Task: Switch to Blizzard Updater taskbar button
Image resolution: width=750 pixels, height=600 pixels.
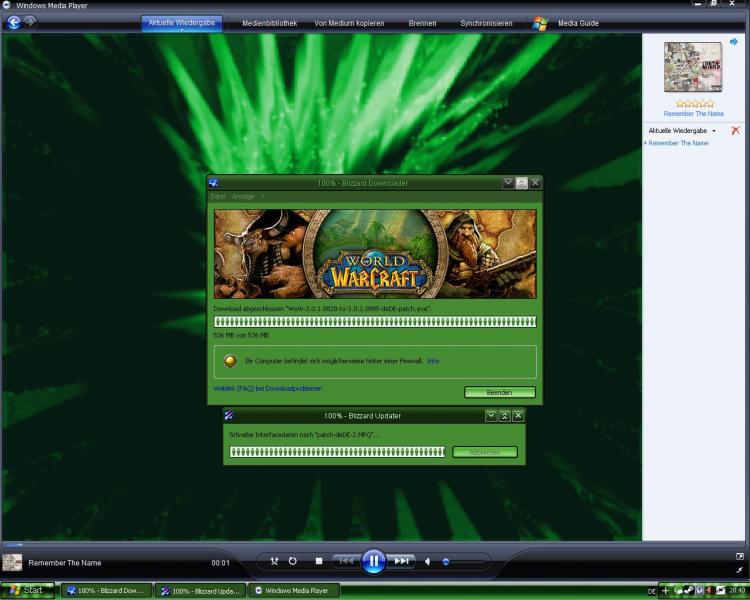Action: click(x=200, y=591)
